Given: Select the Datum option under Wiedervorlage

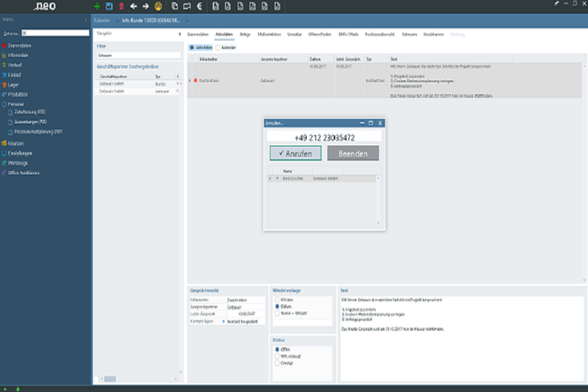Looking at the screenshot, I should point(277,306).
